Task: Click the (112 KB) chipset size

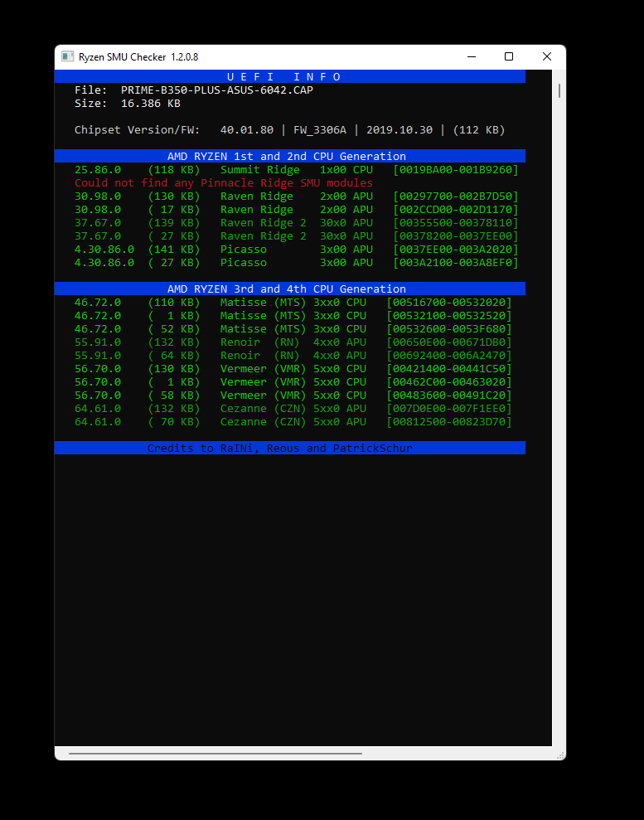Action: [479, 129]
